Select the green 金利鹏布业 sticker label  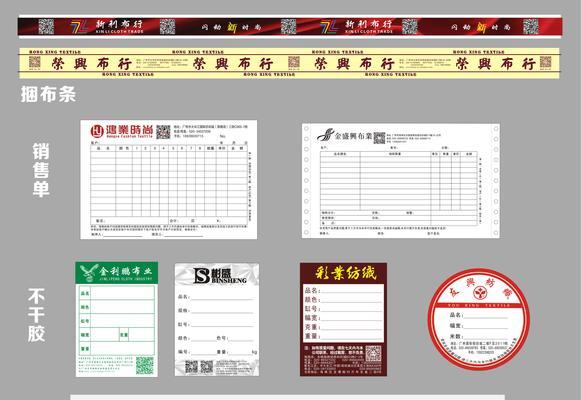pos(117,319)
